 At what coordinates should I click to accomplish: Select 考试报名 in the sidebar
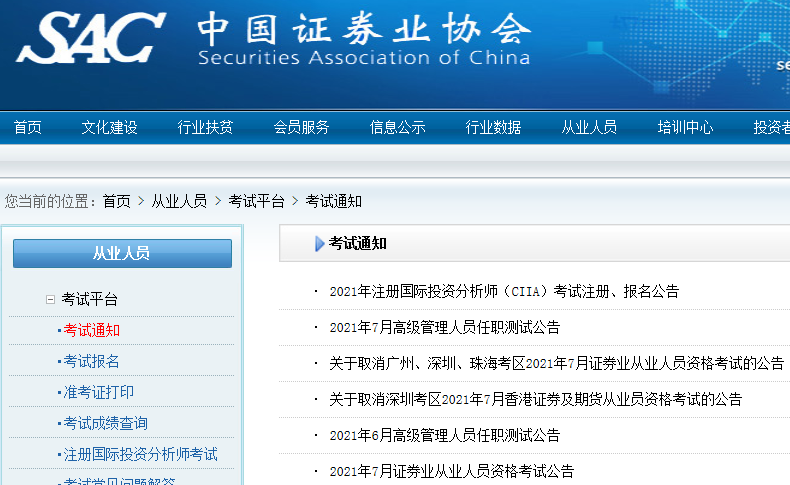coord(91,361)
